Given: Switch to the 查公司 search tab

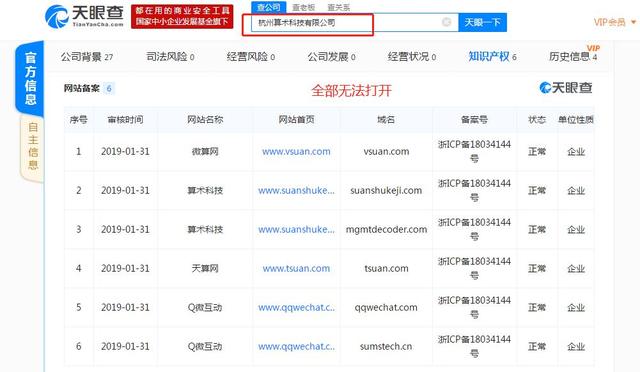Looking at the screenshot, I should [269, 7].
